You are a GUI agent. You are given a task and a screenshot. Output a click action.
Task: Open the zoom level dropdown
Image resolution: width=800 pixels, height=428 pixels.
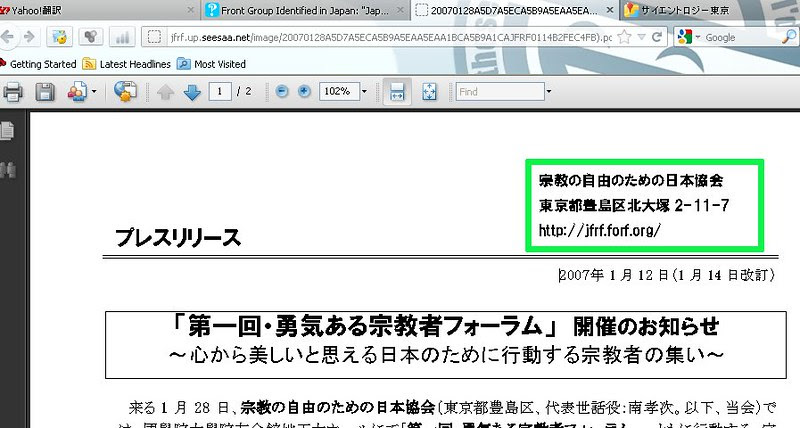tap(364, 92)
